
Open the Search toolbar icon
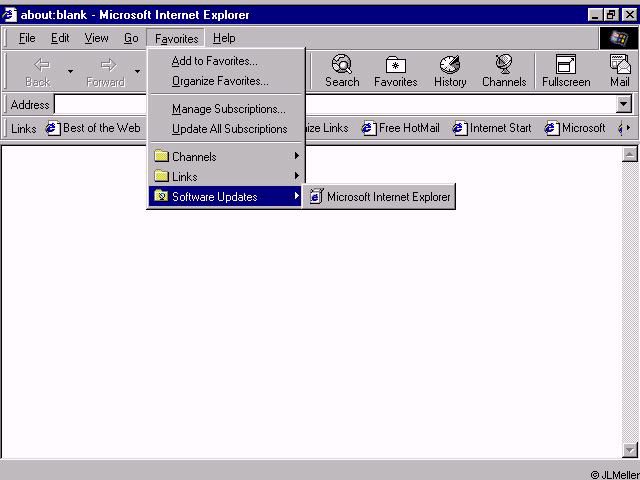pyautogui.click(x=342, y=64)
